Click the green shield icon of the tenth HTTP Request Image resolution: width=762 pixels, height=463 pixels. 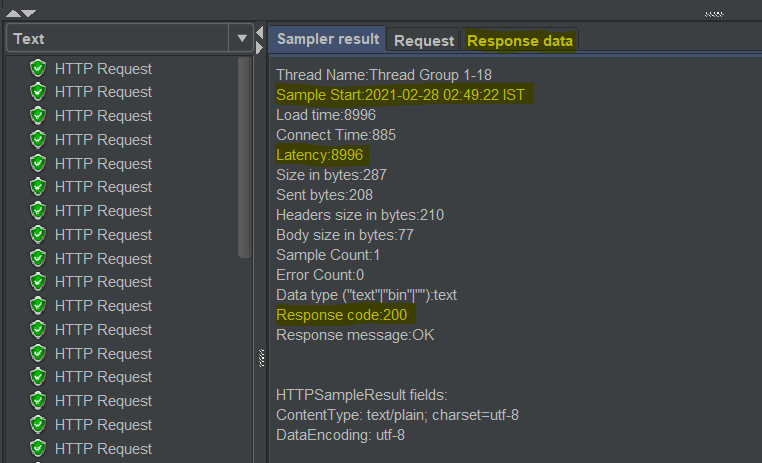tap(38, 282)
